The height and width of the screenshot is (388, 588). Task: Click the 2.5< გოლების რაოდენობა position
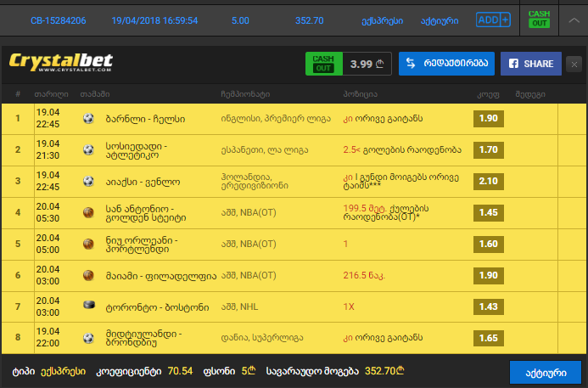pos(402,149)
